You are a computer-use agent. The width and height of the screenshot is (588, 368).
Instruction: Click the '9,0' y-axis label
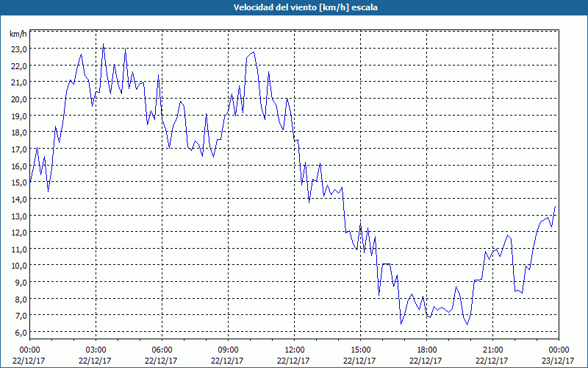21,283
